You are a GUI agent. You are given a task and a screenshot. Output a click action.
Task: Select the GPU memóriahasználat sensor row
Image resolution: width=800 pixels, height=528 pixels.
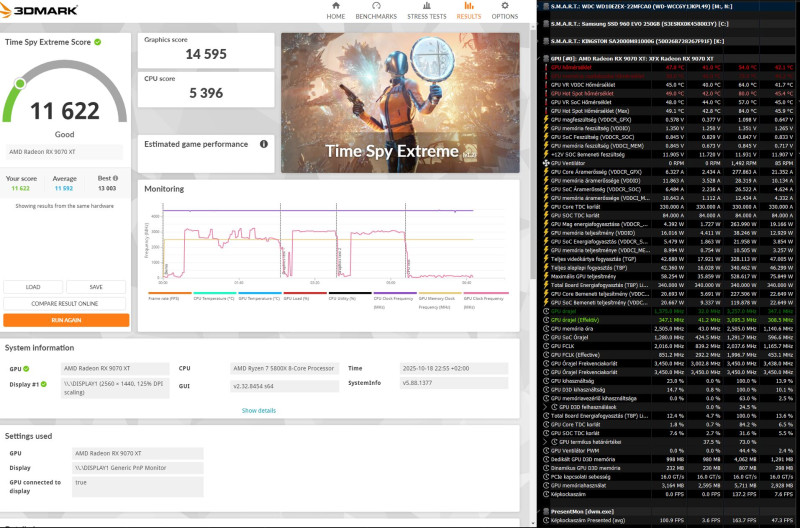pos(668,485)
